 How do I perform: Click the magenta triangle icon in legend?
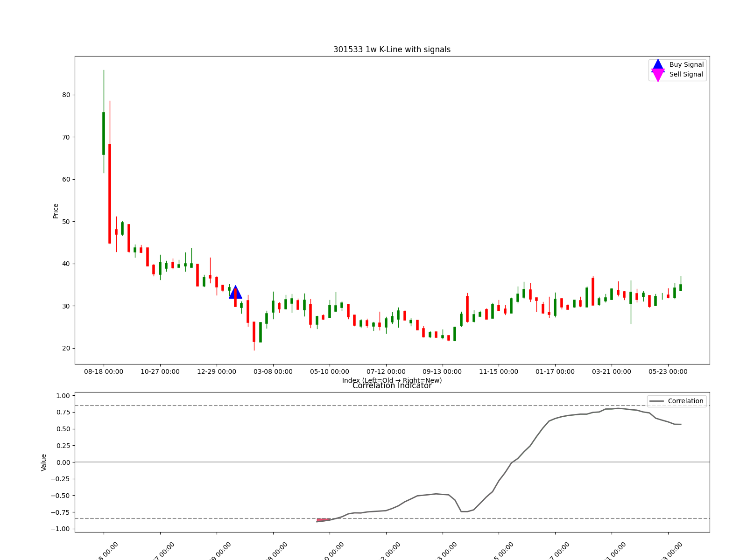coord(658,75)
